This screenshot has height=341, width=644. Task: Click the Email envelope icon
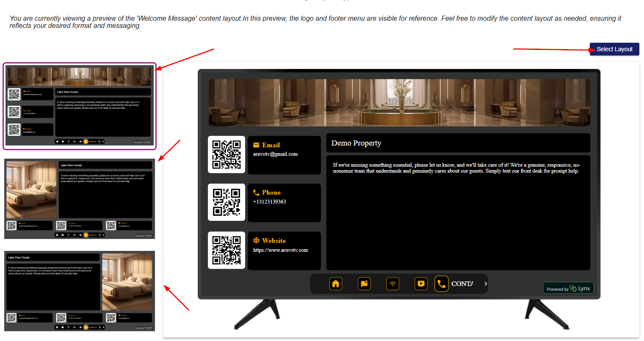click(256, 145)
